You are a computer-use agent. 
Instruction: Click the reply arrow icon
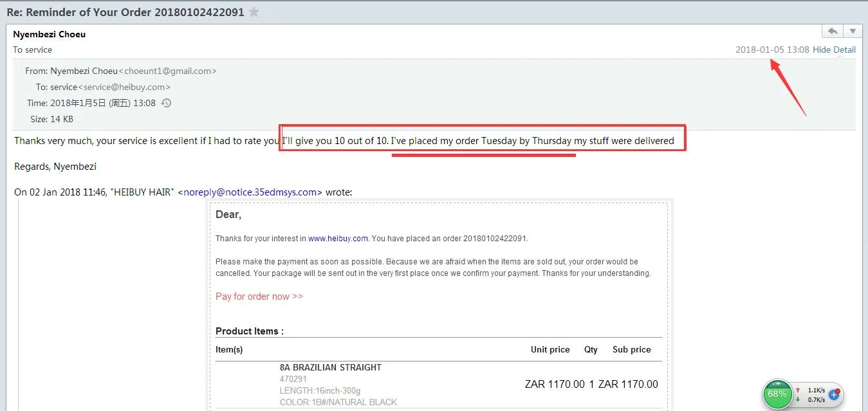coord(833,31)
